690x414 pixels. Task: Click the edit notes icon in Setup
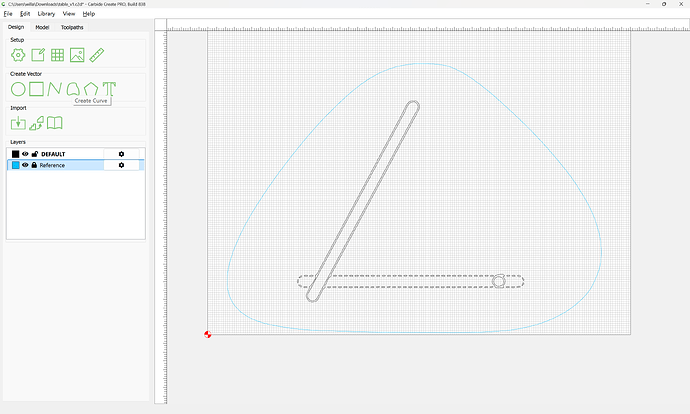(38, 55)
